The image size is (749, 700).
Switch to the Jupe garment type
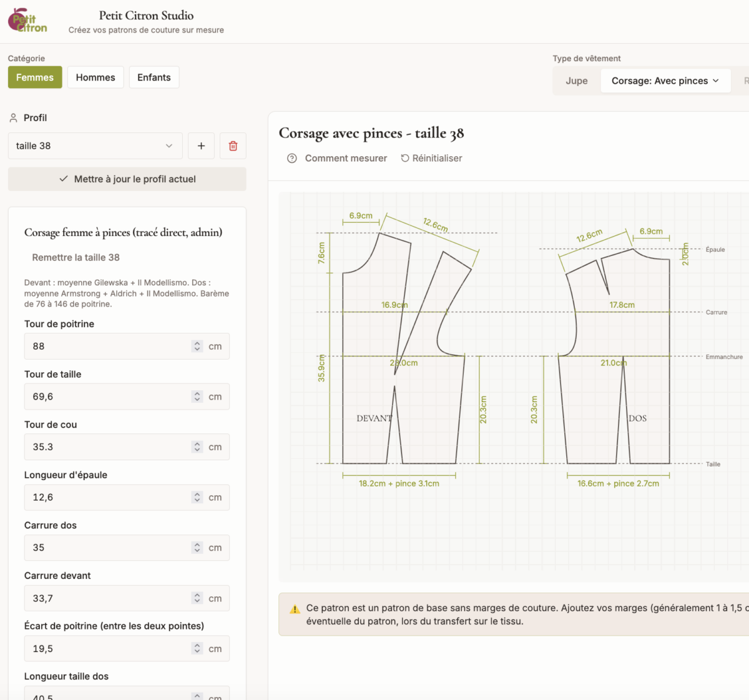point(577,81)
